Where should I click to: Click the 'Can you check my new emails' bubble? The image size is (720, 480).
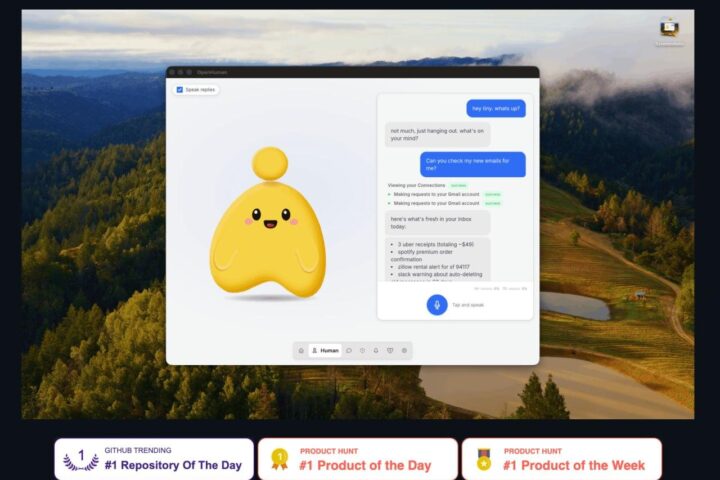click(x=472, y=164)
